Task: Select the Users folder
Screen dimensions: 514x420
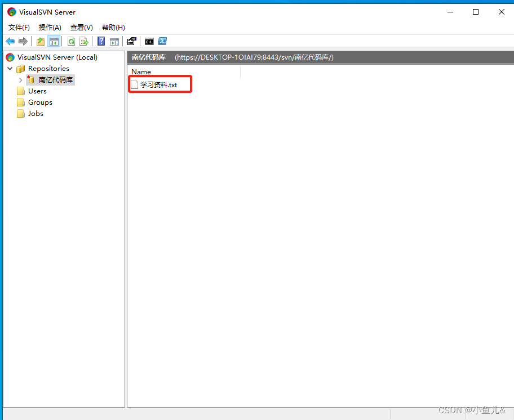Action: (37, 91)
